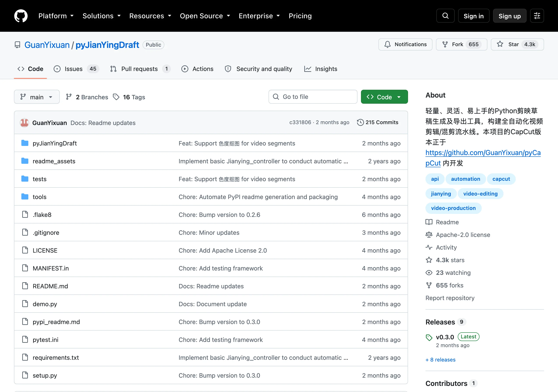Click the Sign up button
Screen dimensions: 558x392
point(510,16)
